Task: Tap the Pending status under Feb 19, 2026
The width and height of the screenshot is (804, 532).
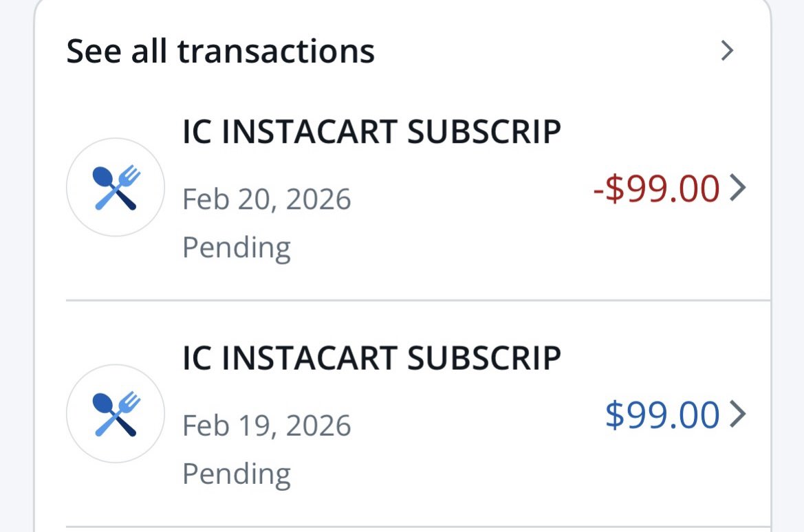Action: coord(237,474)
